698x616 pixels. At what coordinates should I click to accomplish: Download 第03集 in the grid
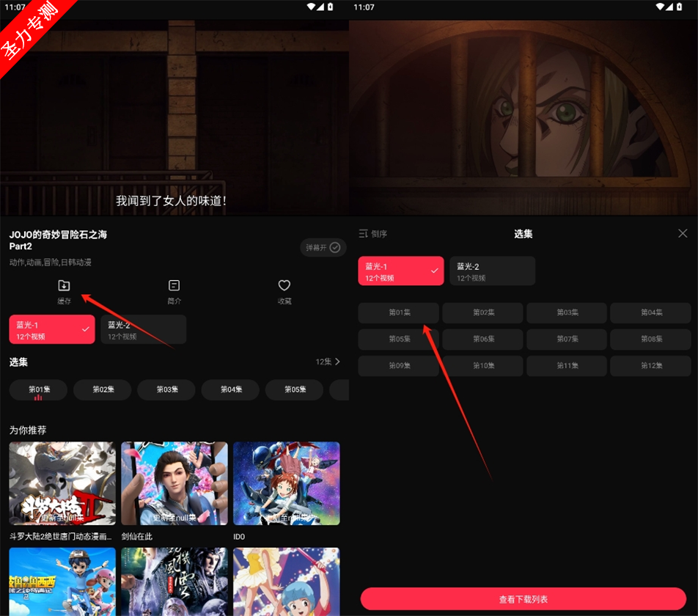pyautogui.click(x=567, y=313)
